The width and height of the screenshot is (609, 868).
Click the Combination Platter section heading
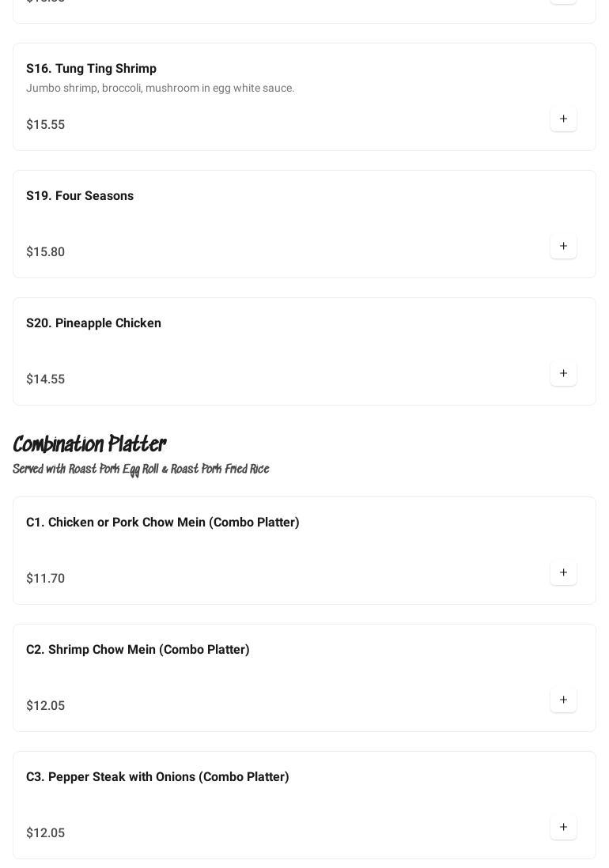[x=89, y=444]
